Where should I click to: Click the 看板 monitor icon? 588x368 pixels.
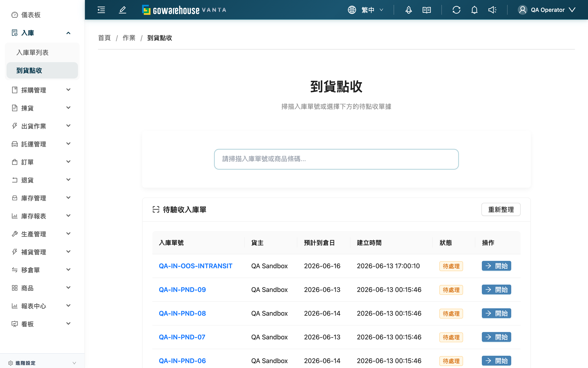pos(14,324)
